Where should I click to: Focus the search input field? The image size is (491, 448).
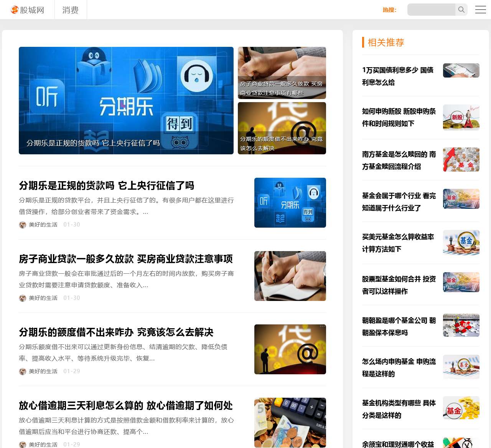point(432,10)
